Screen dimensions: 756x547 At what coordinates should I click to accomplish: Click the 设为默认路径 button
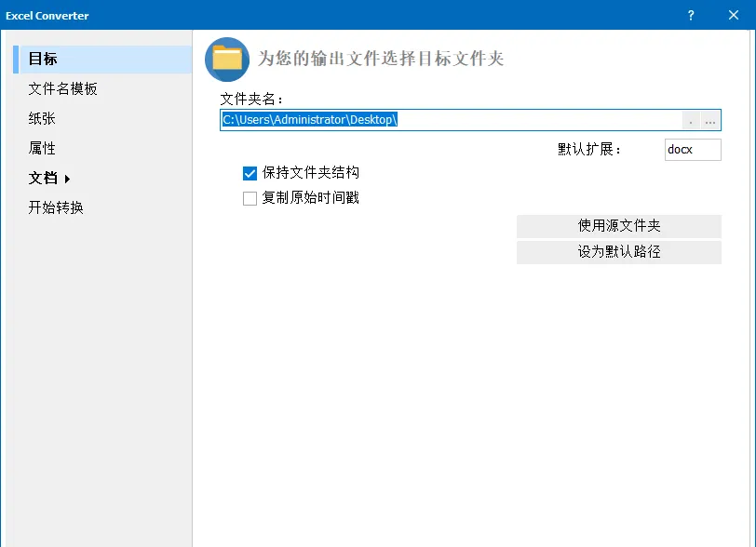[x=619, y=252]
